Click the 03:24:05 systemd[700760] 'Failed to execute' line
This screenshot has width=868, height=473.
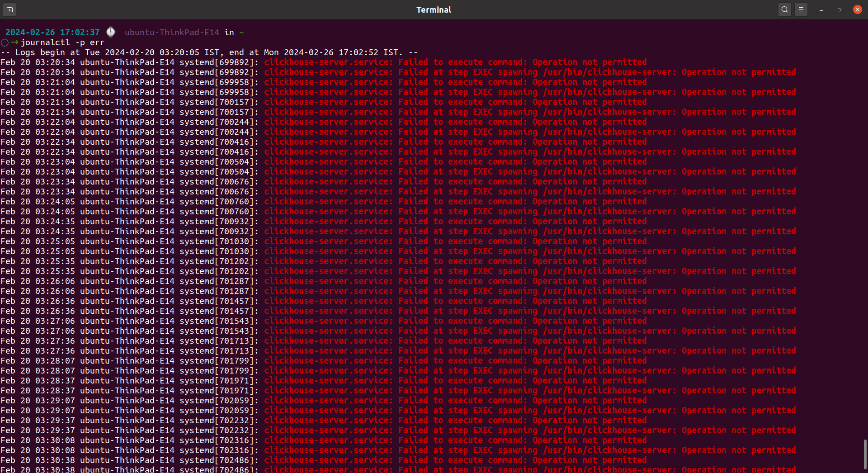click(x=324, y=202)
